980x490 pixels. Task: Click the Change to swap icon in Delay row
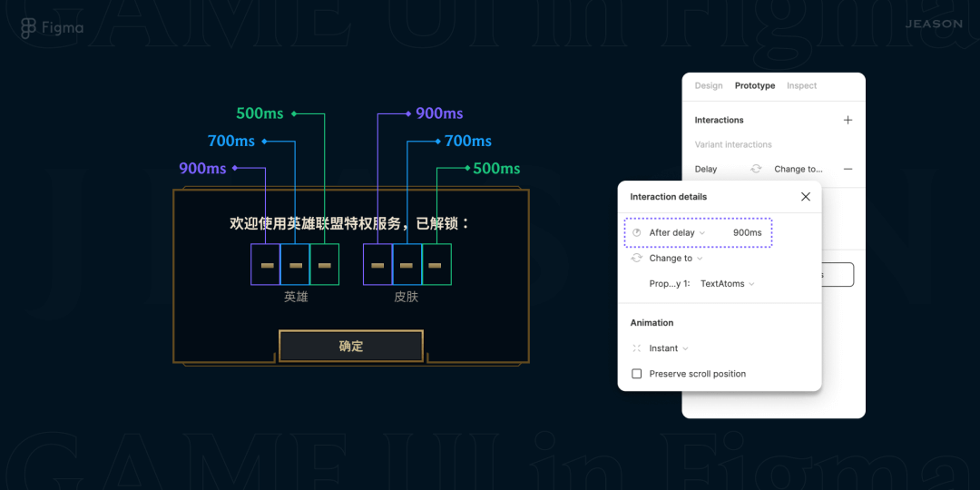(756, 169)
